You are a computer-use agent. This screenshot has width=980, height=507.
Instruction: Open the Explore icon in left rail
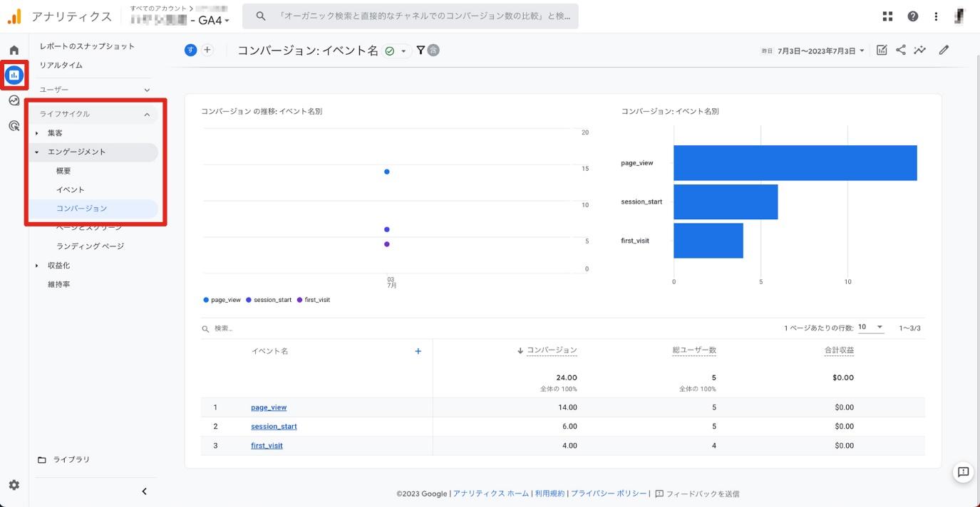coord(14,100)
